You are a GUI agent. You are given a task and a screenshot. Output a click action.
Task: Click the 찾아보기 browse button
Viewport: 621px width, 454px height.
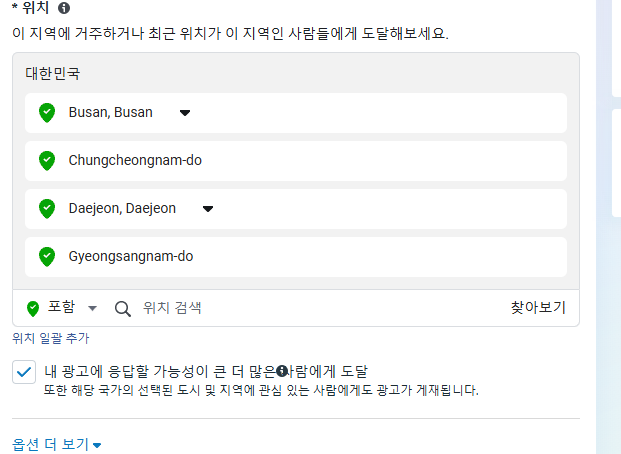point(538,307)
